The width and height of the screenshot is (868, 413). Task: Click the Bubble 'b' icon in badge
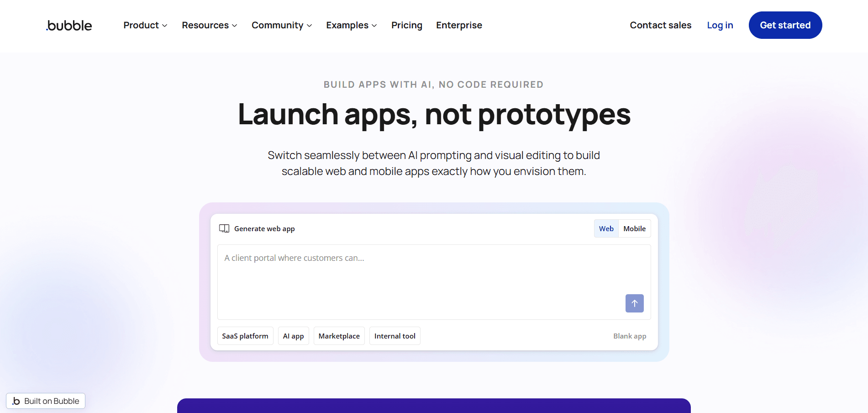[x=16, y=401]
